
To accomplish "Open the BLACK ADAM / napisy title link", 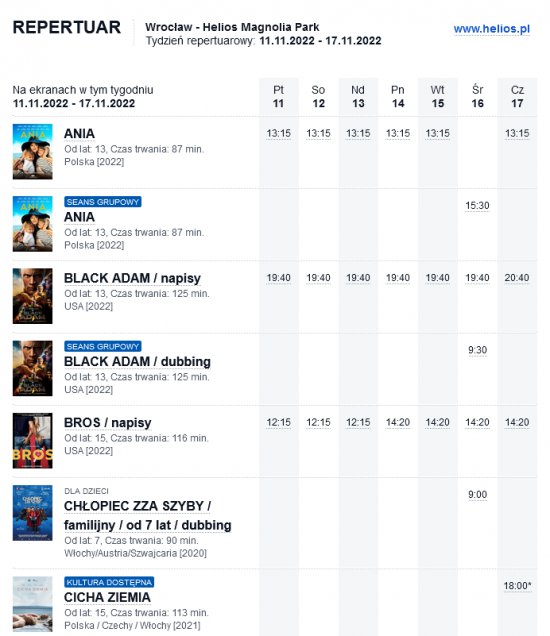I will tap(132, 278).
